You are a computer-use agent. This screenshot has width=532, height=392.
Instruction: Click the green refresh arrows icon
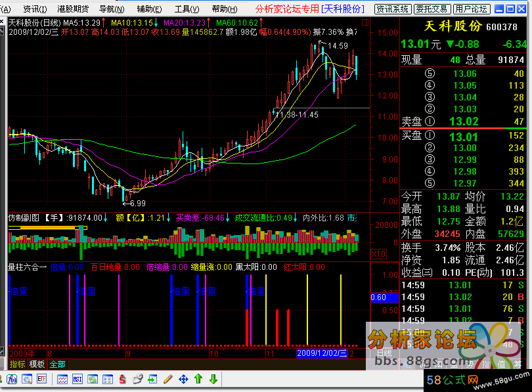[x=93, y=379]
